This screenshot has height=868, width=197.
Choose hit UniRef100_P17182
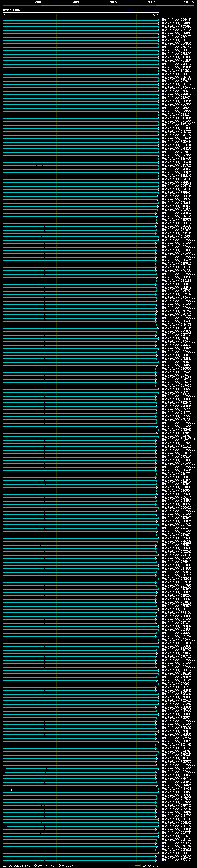(177, 294)
